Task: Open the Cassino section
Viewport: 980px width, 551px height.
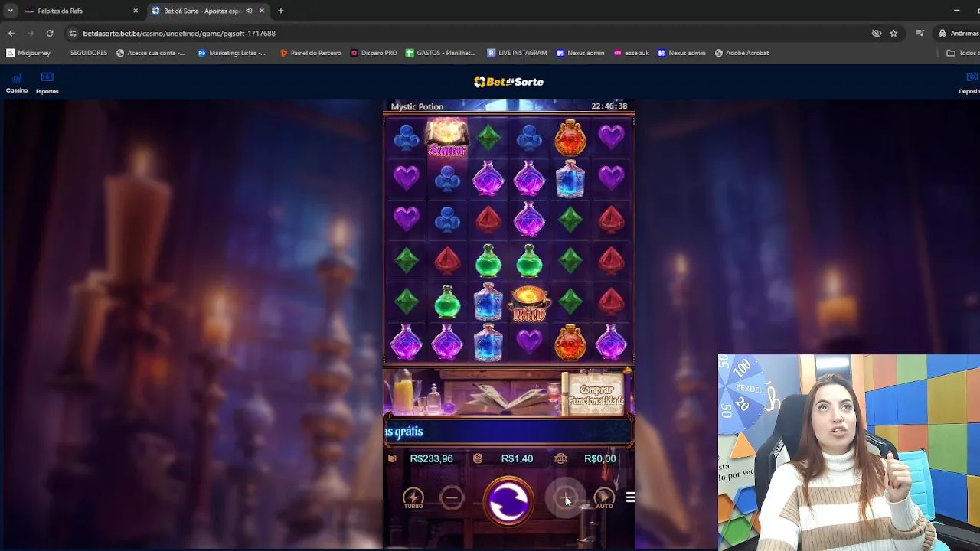Action: pos(17,83)
